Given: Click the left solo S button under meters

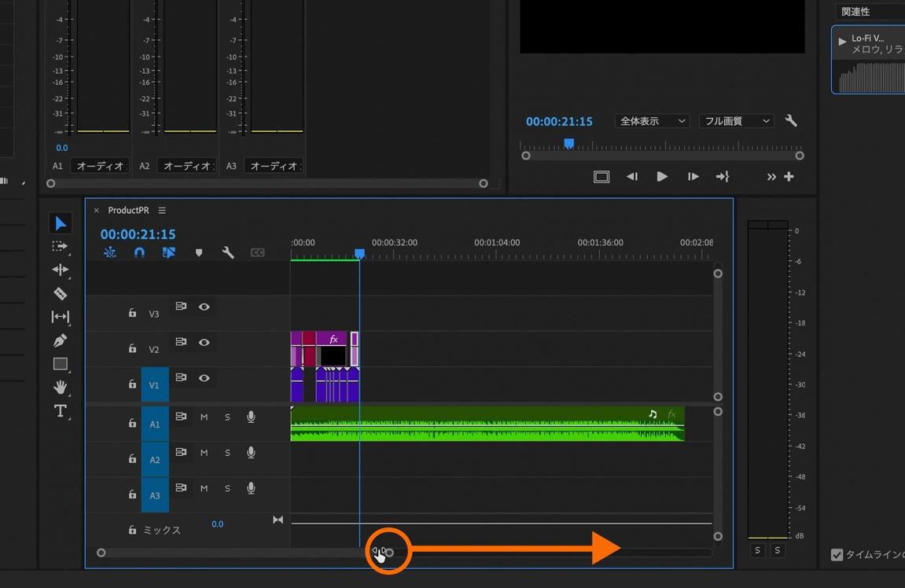Looking at the screenshot, I should point(758,550).
